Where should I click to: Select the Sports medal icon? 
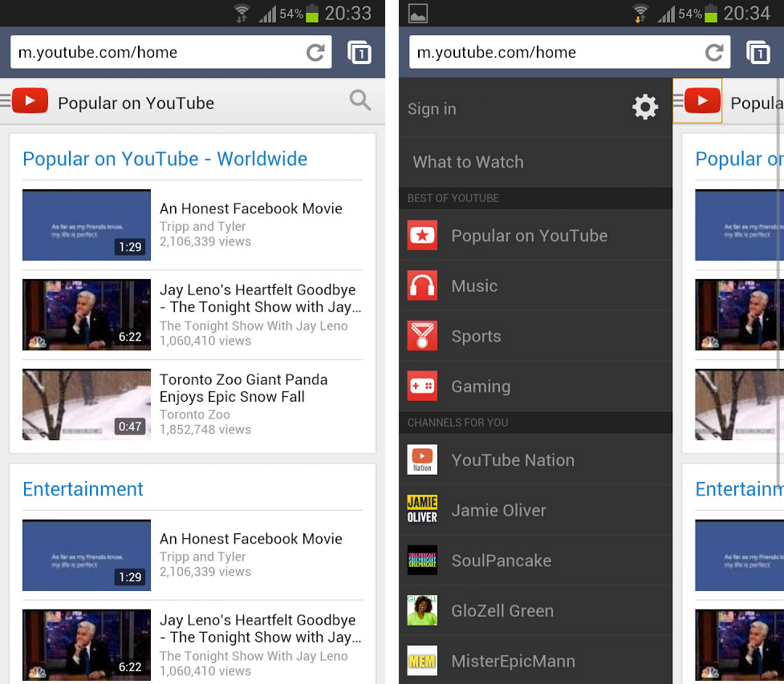(x=422, y=336)
